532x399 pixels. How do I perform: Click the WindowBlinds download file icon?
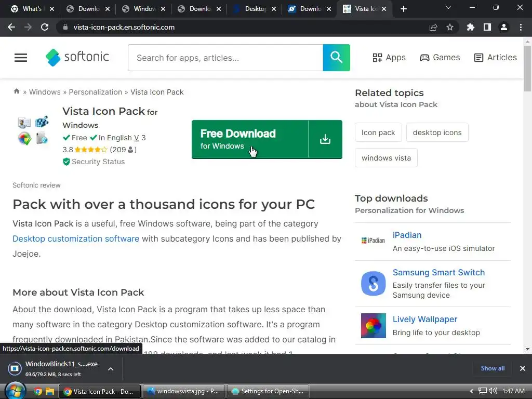[x=15, y=368]
